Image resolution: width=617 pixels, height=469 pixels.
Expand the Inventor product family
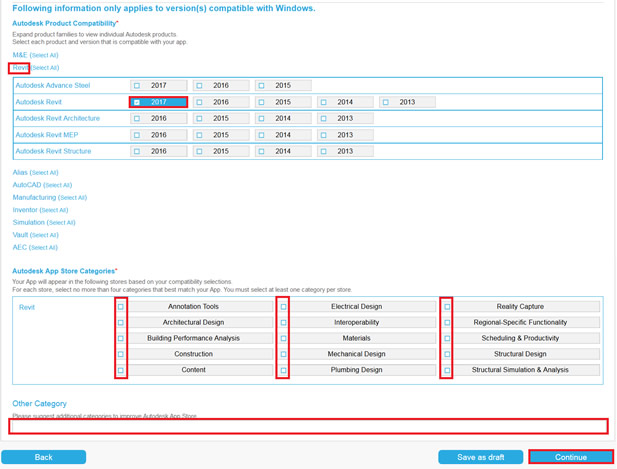(x=25, y=210)
